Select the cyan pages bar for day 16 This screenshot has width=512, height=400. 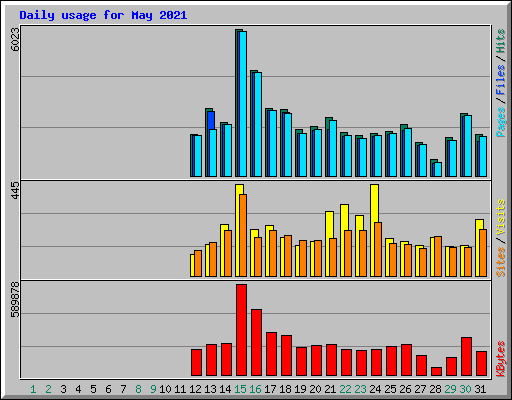(258, 124)
